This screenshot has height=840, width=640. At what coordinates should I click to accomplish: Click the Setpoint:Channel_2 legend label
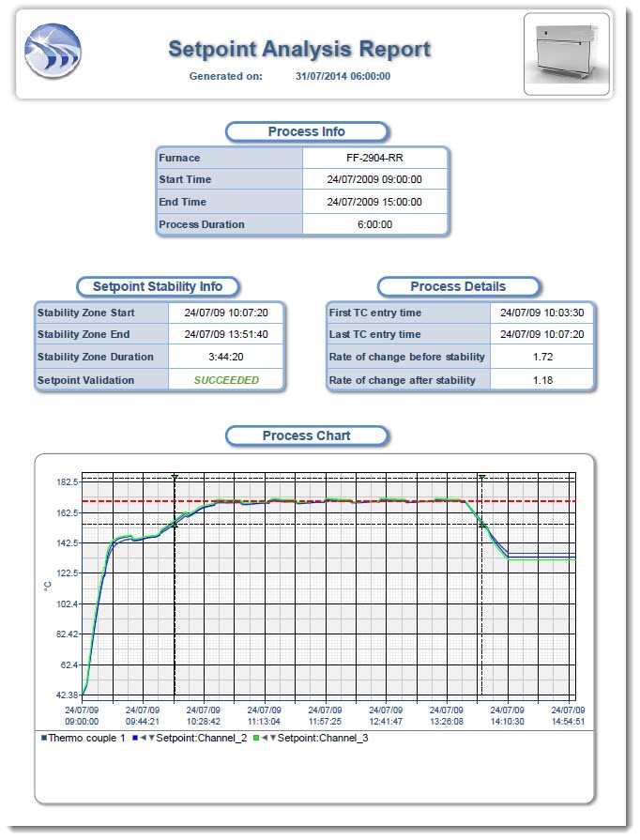pyautogui.click(x=202, y=738)
